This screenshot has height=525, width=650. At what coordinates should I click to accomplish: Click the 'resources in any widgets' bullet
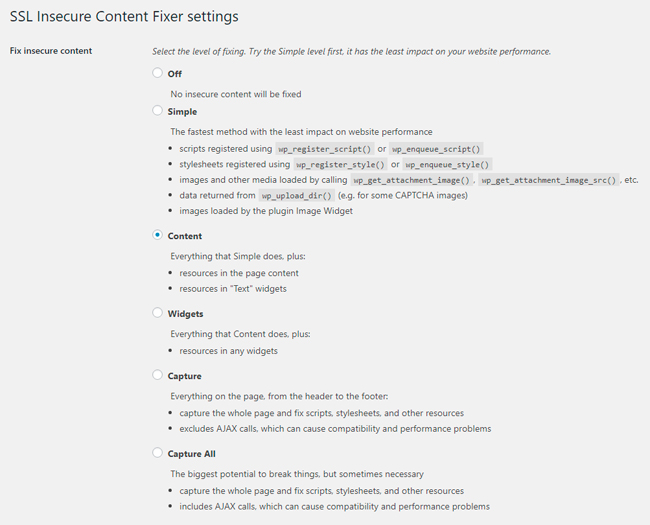tap(229, 351)
